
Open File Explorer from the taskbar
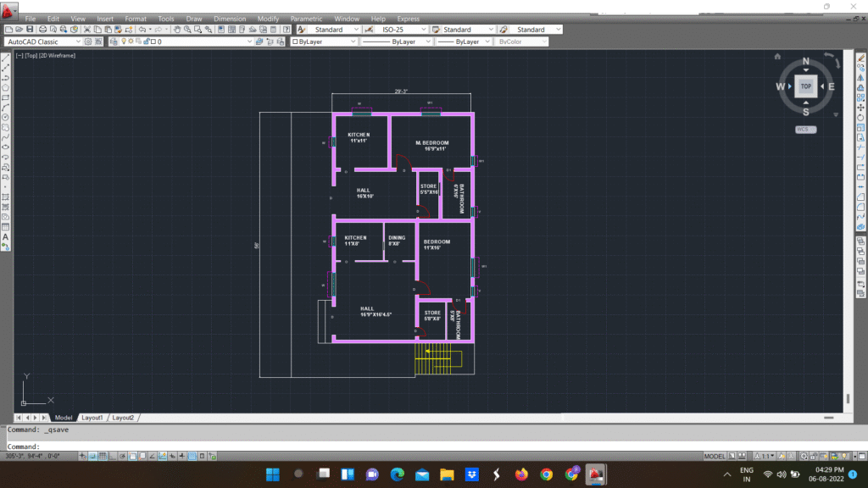pyautogui.click(x=447, y=474)
